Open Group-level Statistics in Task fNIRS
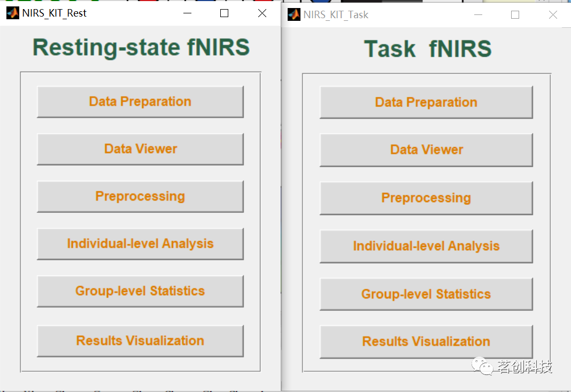This screenshot has width=571, height=392. [x=426, y=294]
